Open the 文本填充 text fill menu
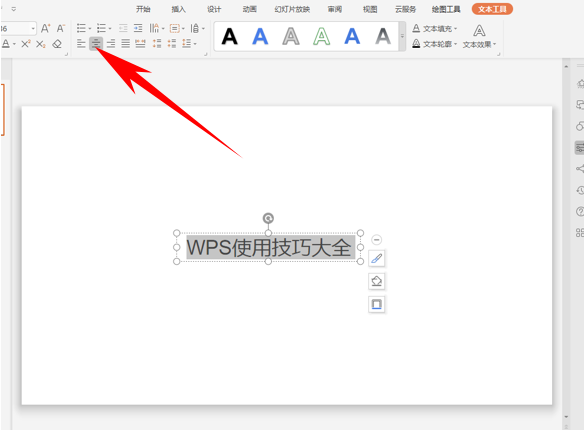 [x=435, y=29]
